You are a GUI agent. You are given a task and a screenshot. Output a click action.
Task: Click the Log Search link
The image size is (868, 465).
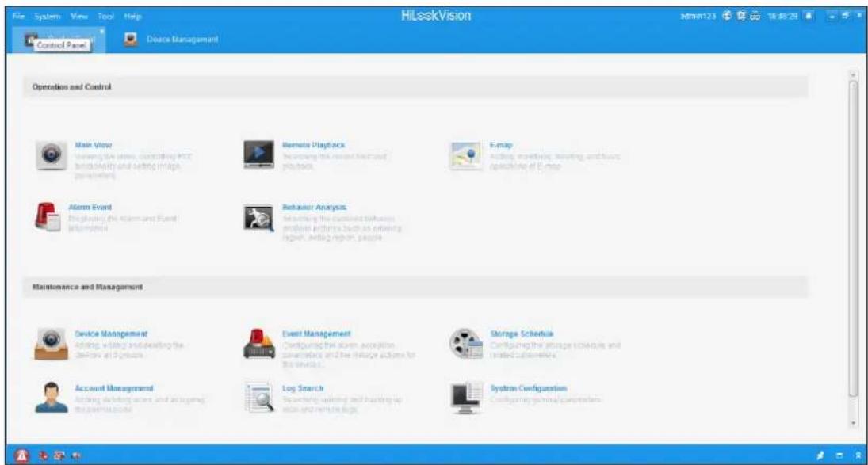[x=303, y=388]
